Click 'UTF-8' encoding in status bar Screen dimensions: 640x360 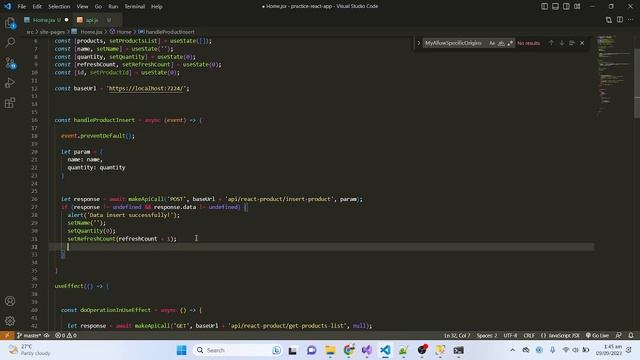[510, 336]
